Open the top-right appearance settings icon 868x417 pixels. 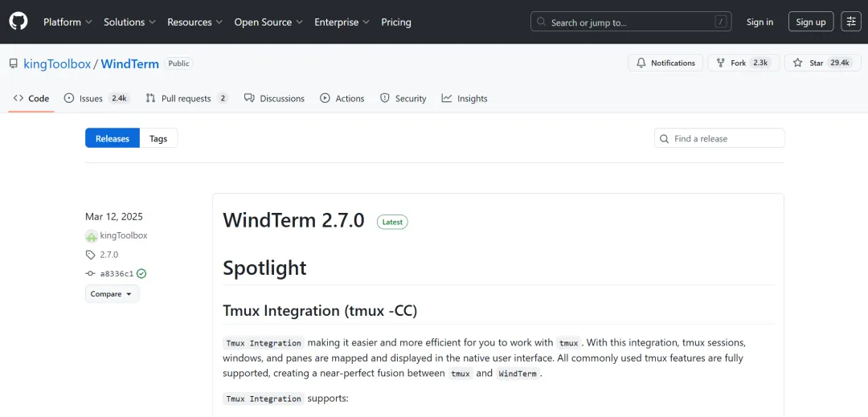tap(850, 22)
